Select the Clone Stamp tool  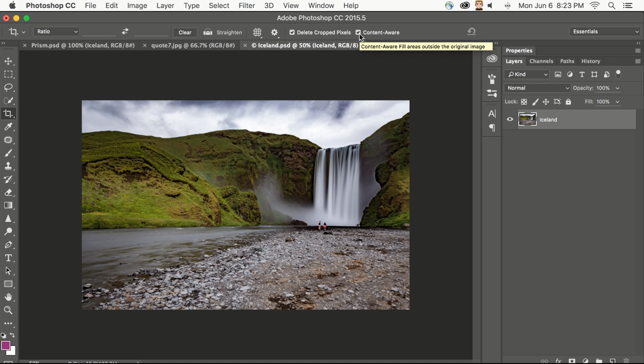pos(8,166)
